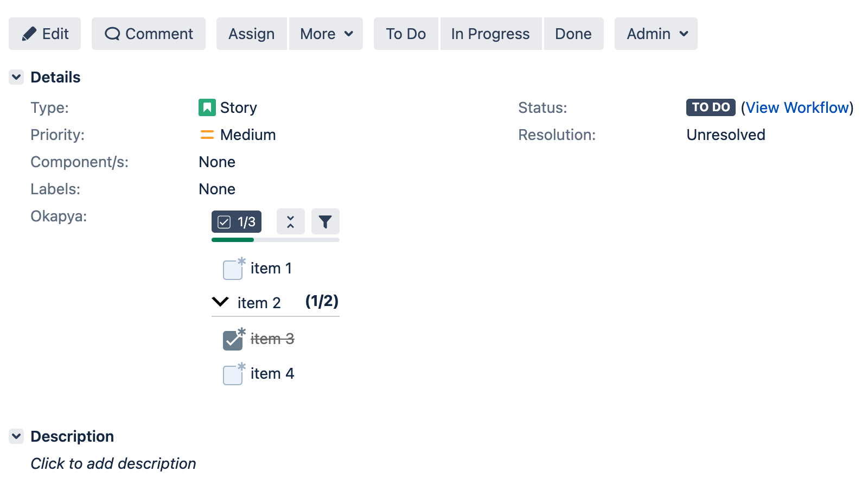Open the Admin dropdown
This screenshot has height=484, width=868.
pyautogui.click(x=656, y=33)
